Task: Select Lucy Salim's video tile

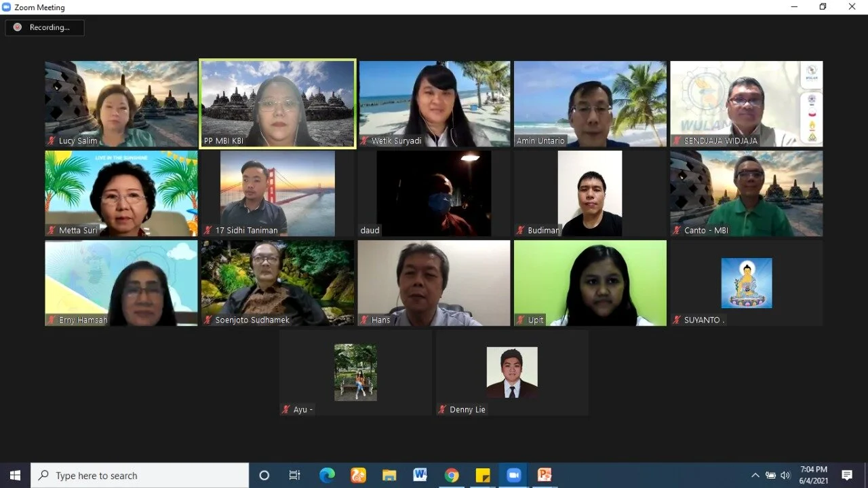Action: point(121,104)
